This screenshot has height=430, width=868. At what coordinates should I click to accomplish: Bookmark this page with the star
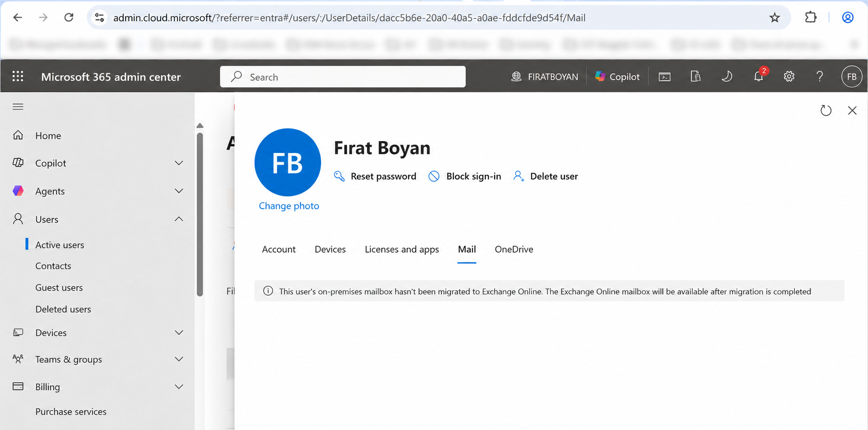pyautogui.click(x=774, y=18)
